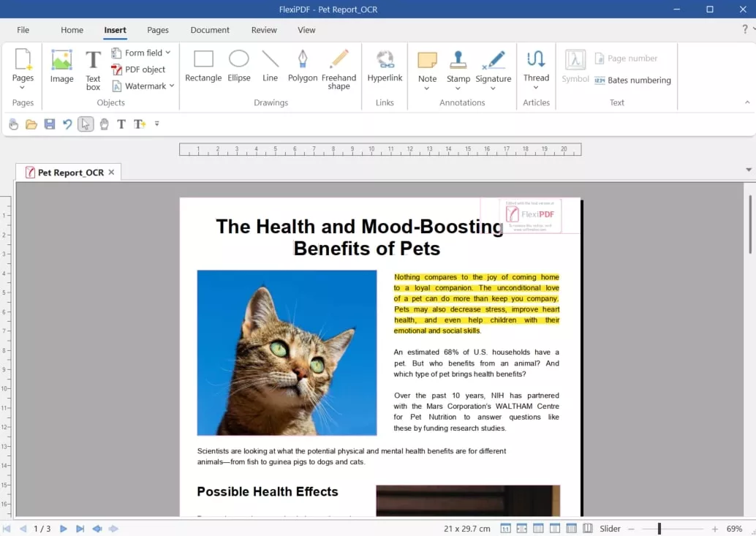The image size is (756, 536).
Task: Choose the Polygon tool
Action: (x=302, y=67)
